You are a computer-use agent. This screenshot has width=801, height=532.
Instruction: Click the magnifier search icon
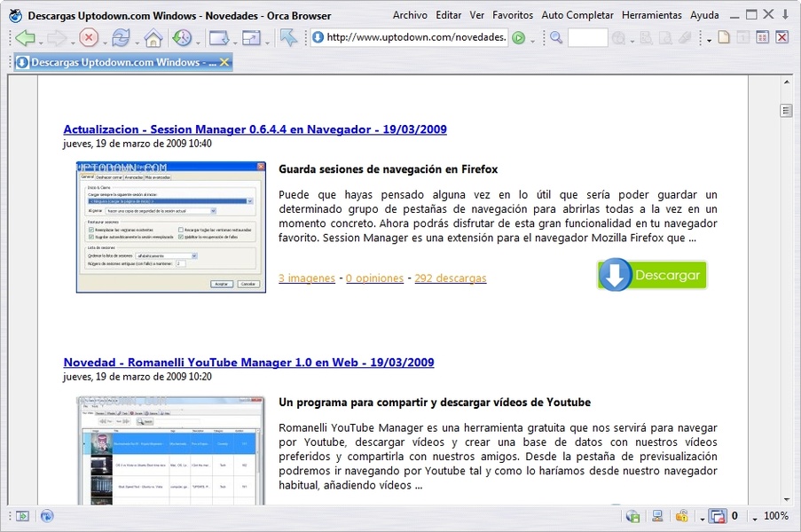tap(556, 37)
